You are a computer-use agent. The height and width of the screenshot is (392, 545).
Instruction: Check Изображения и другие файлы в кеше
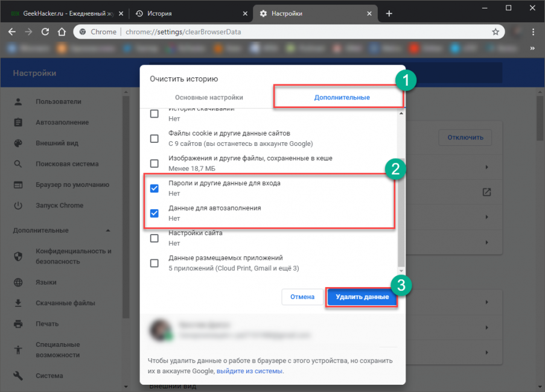point(155,163)
